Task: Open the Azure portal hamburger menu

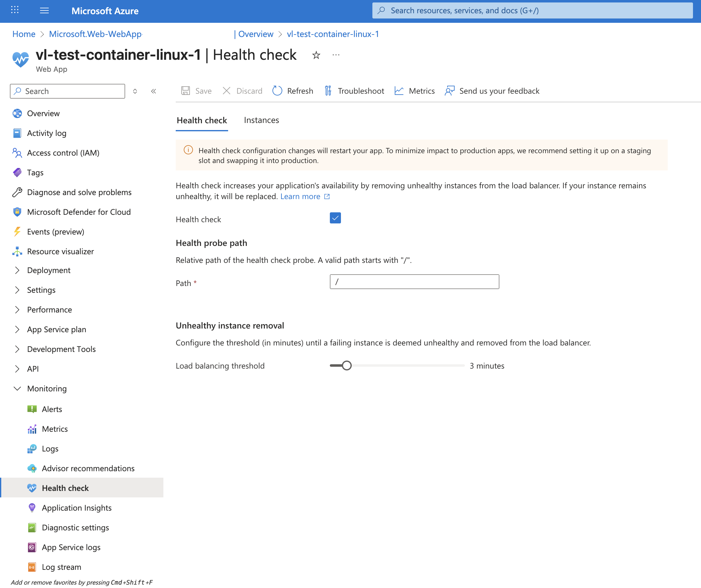Action: (44, 11)
